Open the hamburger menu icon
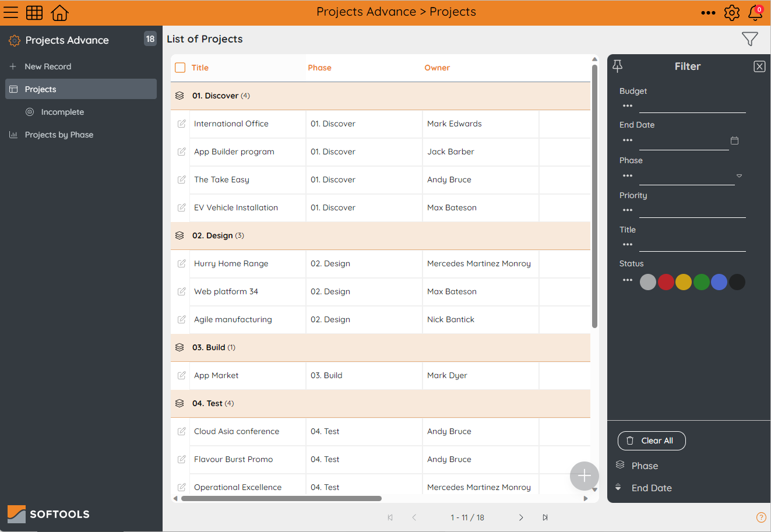Screen dimensions: 771x532 [11, 12]
